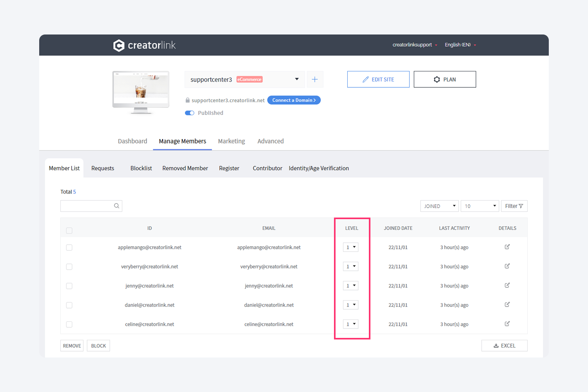The image size is (588, 392).
Task: Select the Member List sub-tab
Action: tap(64, 168)
